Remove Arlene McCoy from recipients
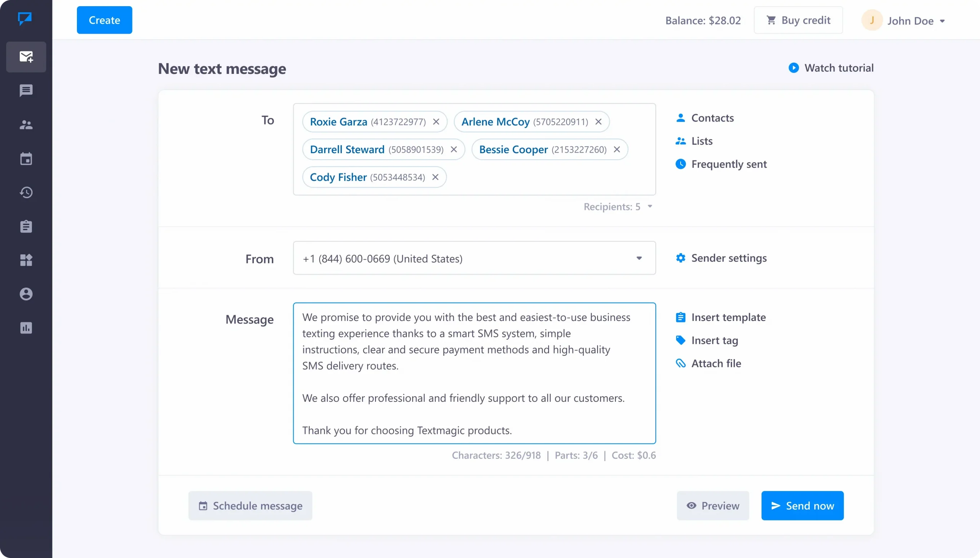This screenshot has width=980, height=558. 598,122
